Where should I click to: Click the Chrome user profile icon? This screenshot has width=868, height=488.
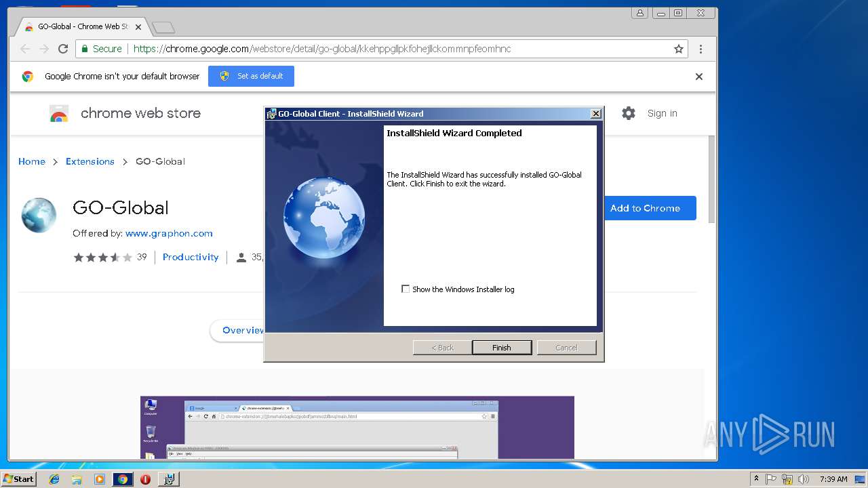[639, 13]
